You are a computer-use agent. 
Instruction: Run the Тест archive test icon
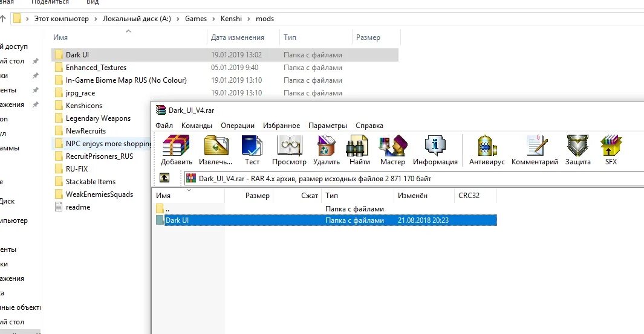click(x=252, y=145)
